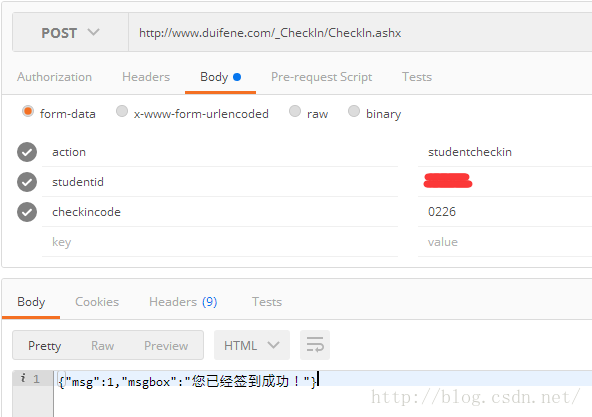Viewport: 592px width, 417px height.
Task: Select the raw radio button
Action: 295,111
